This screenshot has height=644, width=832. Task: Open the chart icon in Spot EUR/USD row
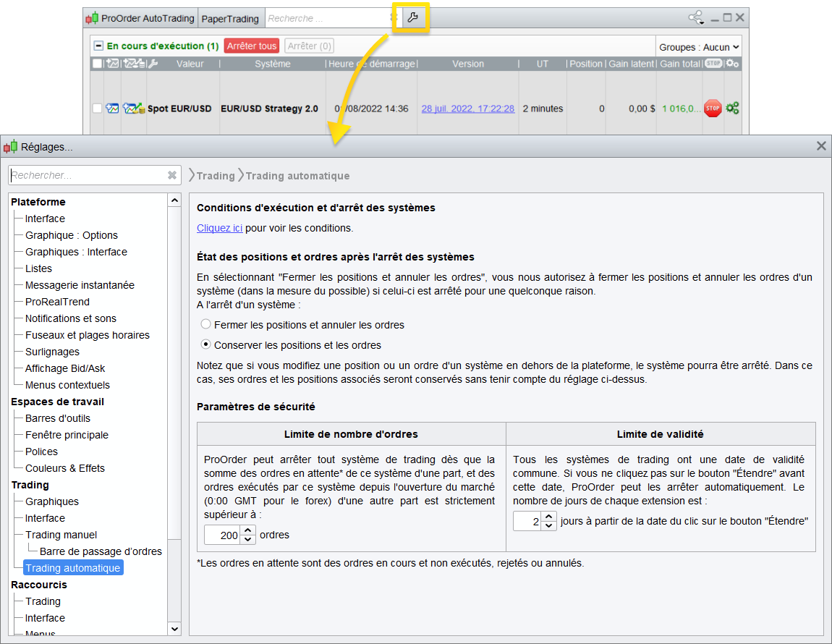click(112, 109)
